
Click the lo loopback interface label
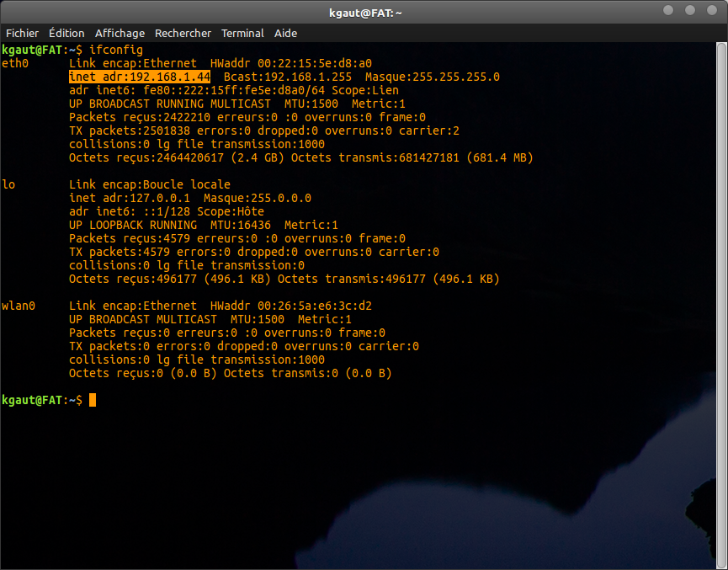click(8, 184)
